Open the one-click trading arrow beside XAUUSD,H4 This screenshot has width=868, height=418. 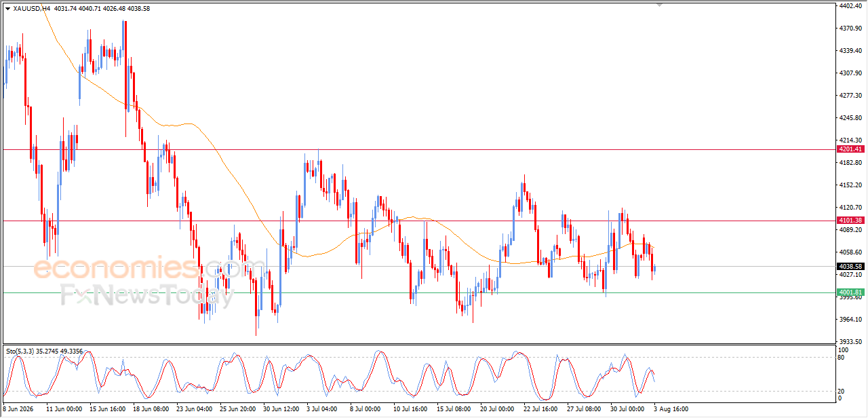pyautogui.click(x=7, y=9)
